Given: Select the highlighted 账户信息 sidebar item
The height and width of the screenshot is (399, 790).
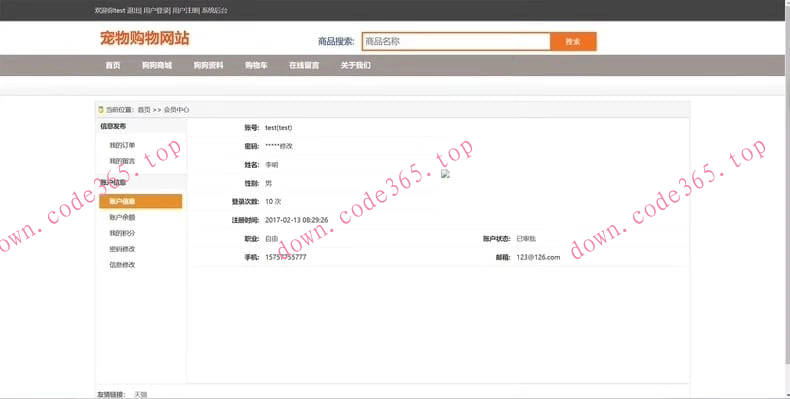Looking at the screenshot, I should tap(141, 201).
